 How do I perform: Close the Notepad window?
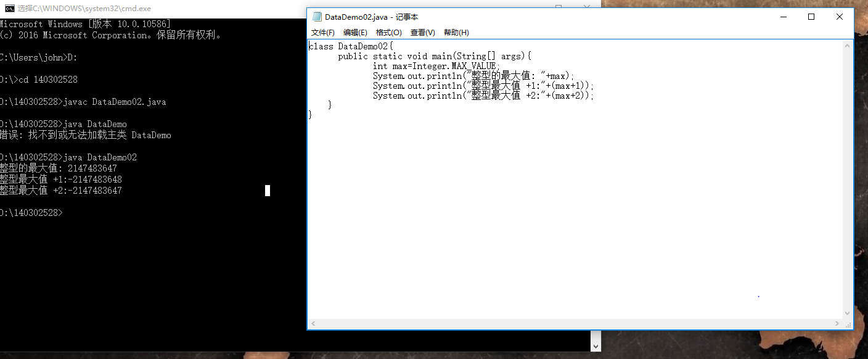840,17
